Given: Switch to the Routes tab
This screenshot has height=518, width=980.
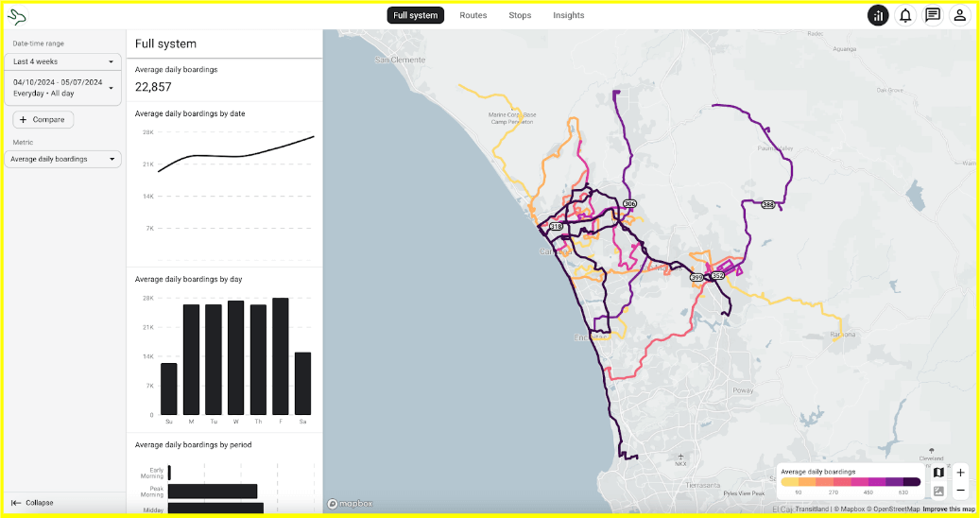Looking at the screenshot, I should (473, 15).
